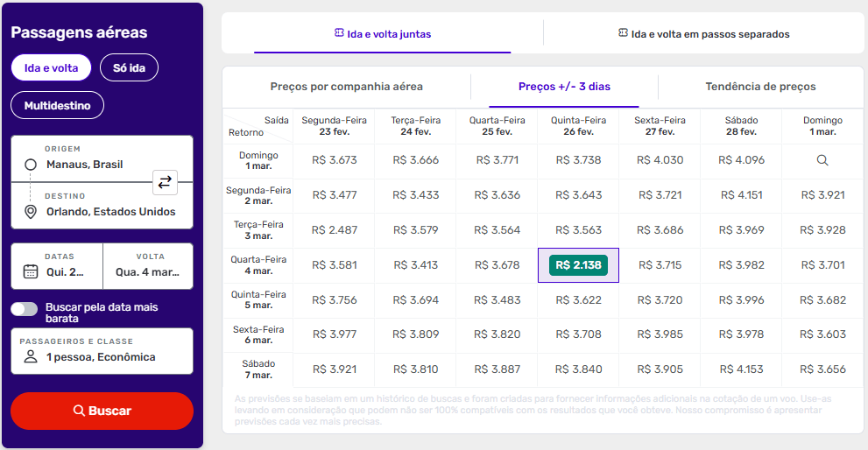
Task: Click ticket icon beside Ida e volta juntas
Action: coord(339,33)
